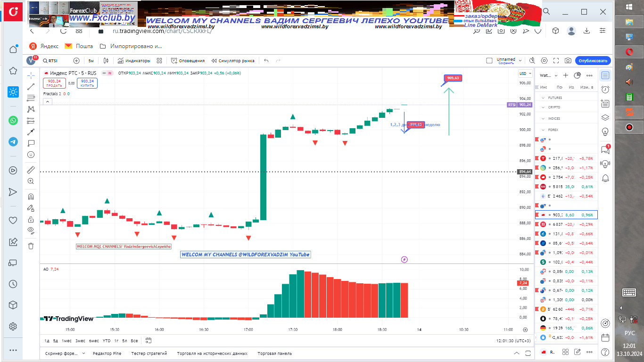This screenshot has width=644, height=362.
Task: Toggle the watchlist panel icon
Action: [x=605, y=75]
